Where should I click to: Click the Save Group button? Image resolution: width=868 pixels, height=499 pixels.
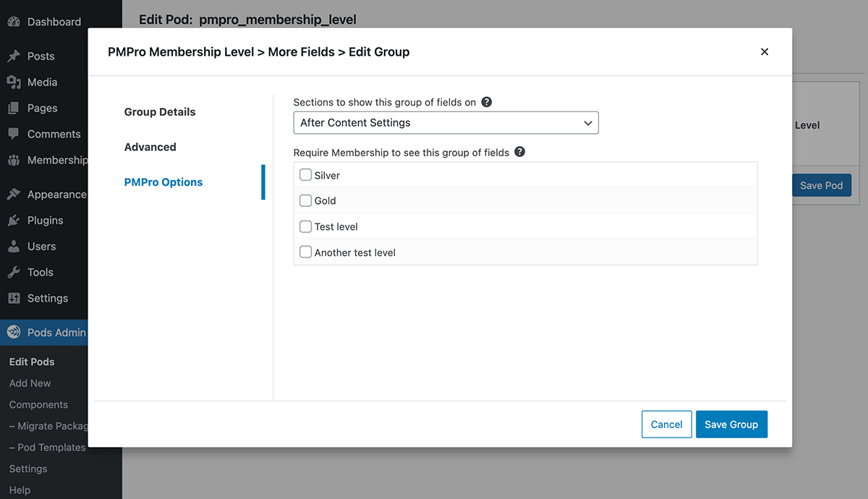coord(731,425)
